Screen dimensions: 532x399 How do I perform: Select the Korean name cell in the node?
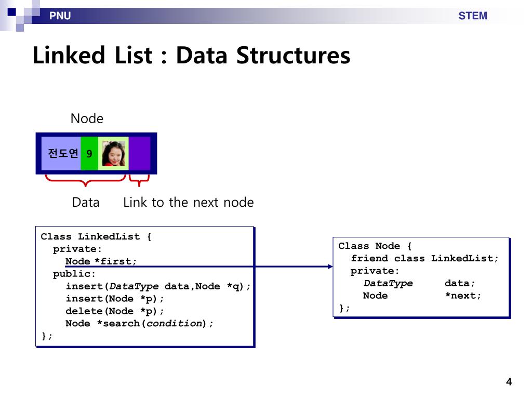(x=61, y=153)
